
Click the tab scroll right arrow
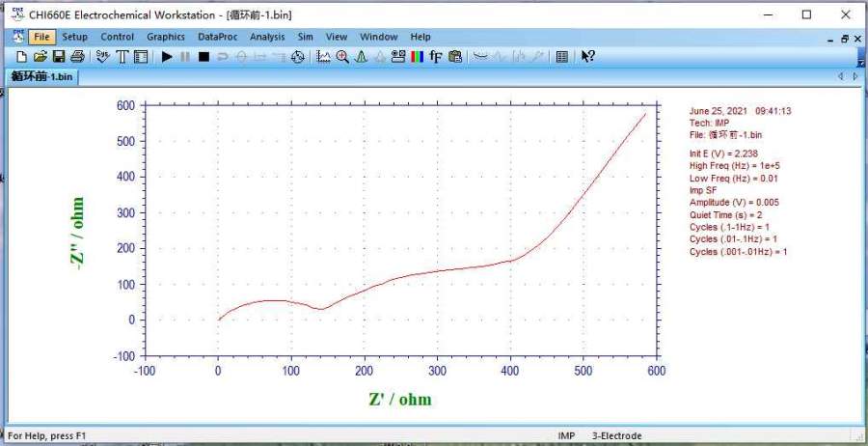click(854, 76)
